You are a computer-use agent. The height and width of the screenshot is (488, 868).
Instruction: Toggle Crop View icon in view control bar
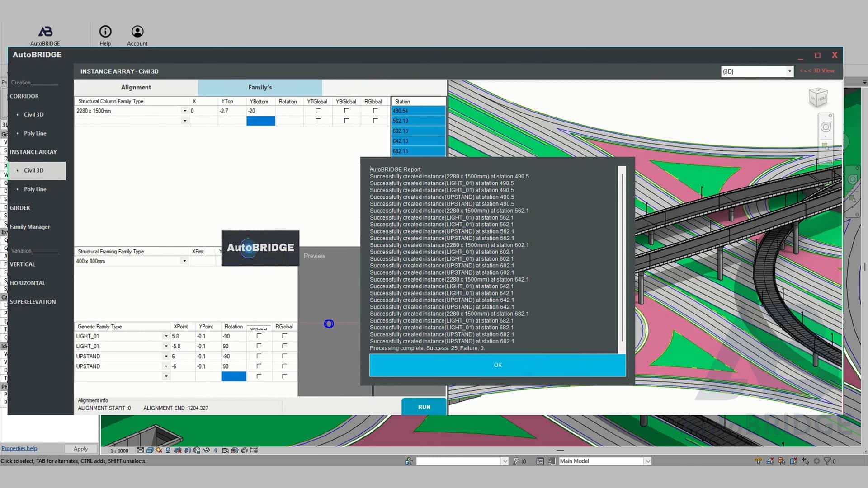pyautogui.click(x=178, y=450)
